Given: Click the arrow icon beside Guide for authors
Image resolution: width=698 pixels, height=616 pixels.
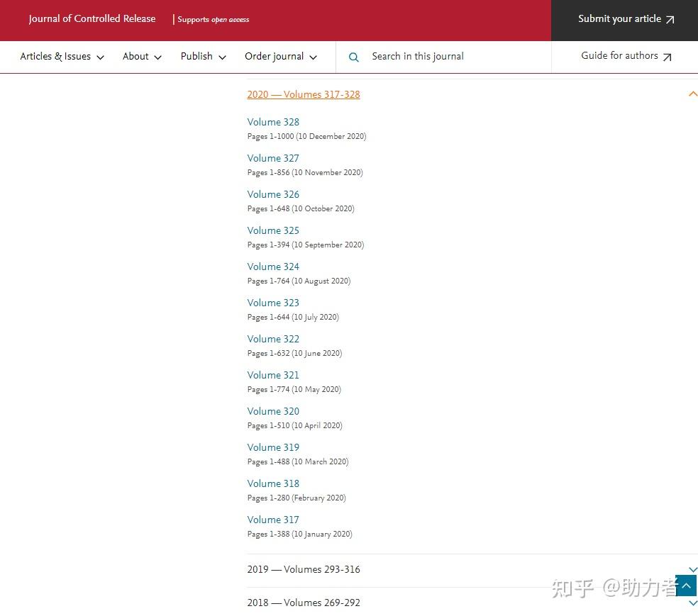Looking at the screenshot, I should tap(667, 57).
